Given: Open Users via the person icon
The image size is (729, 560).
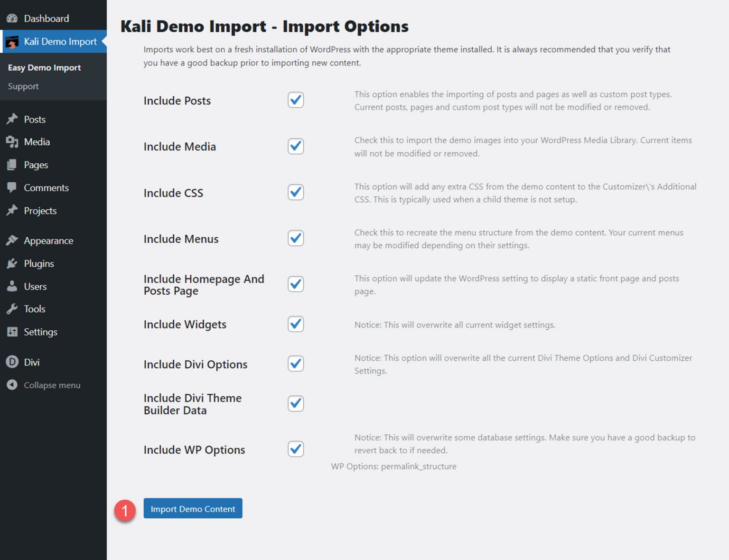Looking at the screenshot, I should point(11,286).
